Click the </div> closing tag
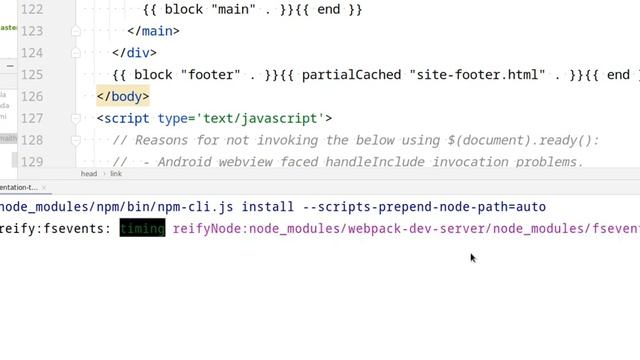 coord(134,53)
